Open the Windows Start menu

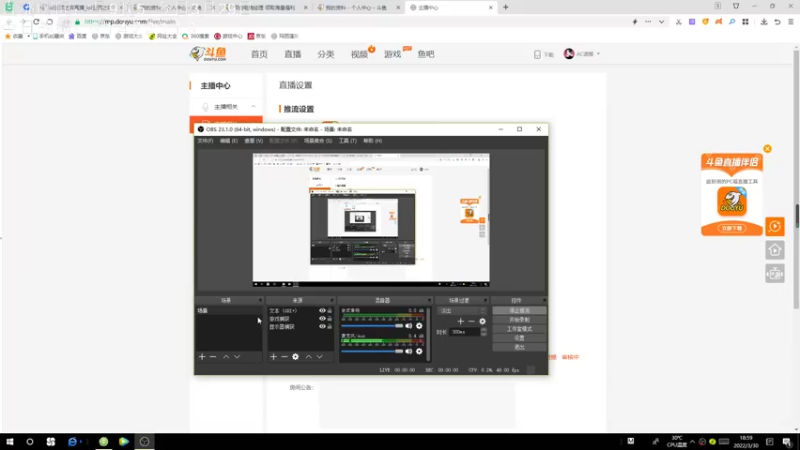(x=9, y=442)
